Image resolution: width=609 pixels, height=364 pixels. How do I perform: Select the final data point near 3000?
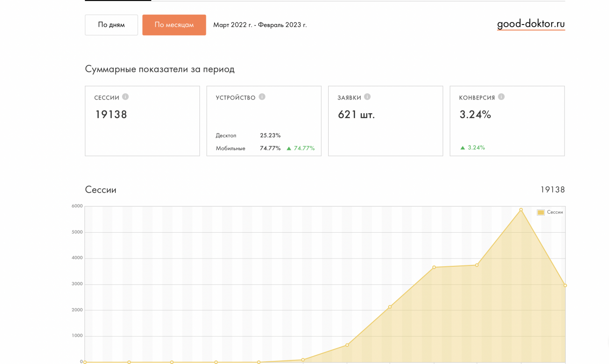(x=565, y=285)
